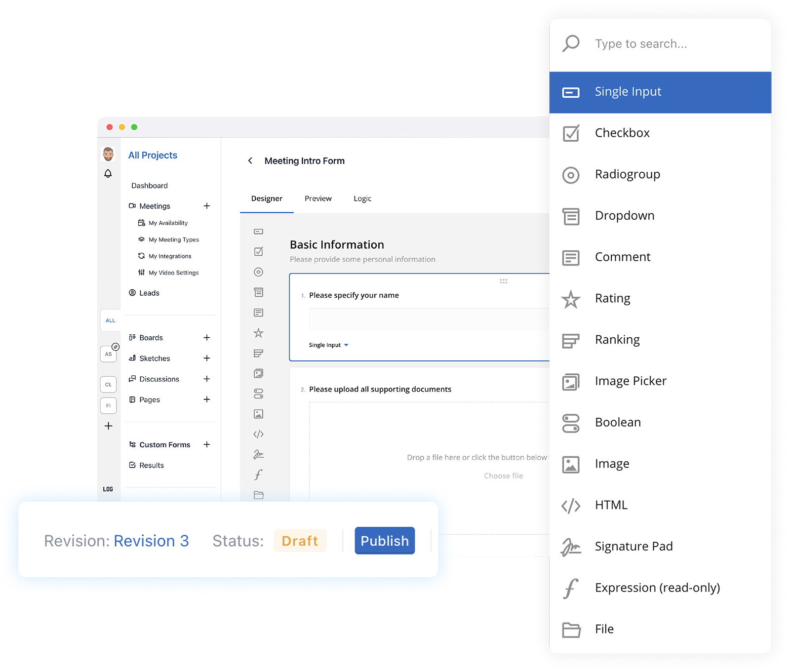Screen dimensions: 790x672
Task: Add a new meeting with plus
Action: coord(207,206)
